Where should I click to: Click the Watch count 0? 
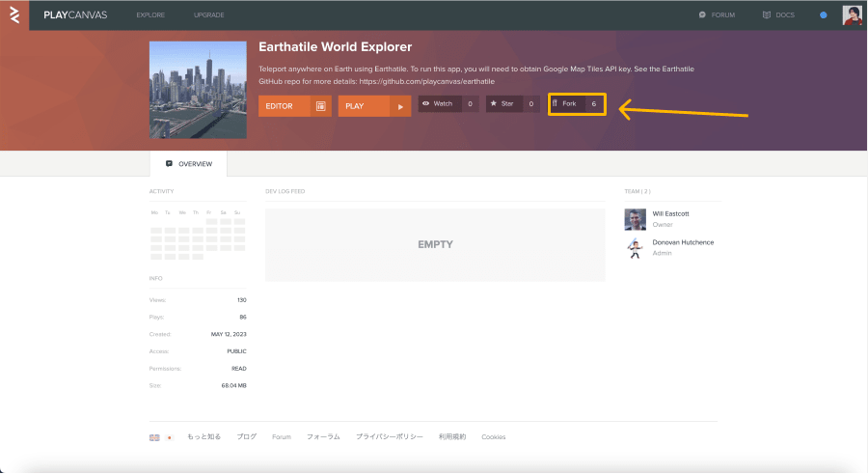470,103
